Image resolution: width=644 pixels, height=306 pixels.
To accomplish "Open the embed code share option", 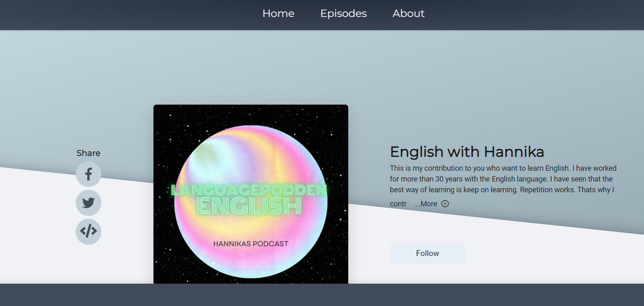I will click(89, 232).
